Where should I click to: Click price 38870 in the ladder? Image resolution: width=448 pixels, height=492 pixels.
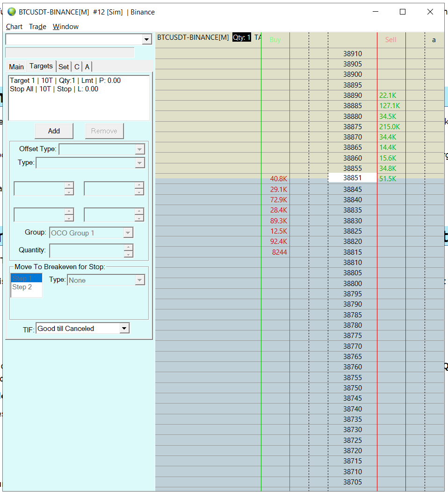coord(353,137)
